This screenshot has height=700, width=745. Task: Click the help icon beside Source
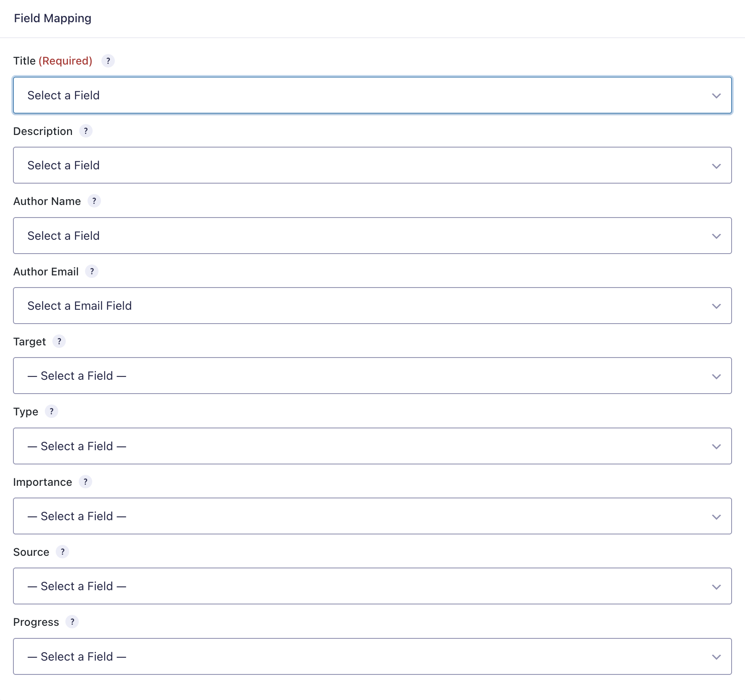coord(62,552)
